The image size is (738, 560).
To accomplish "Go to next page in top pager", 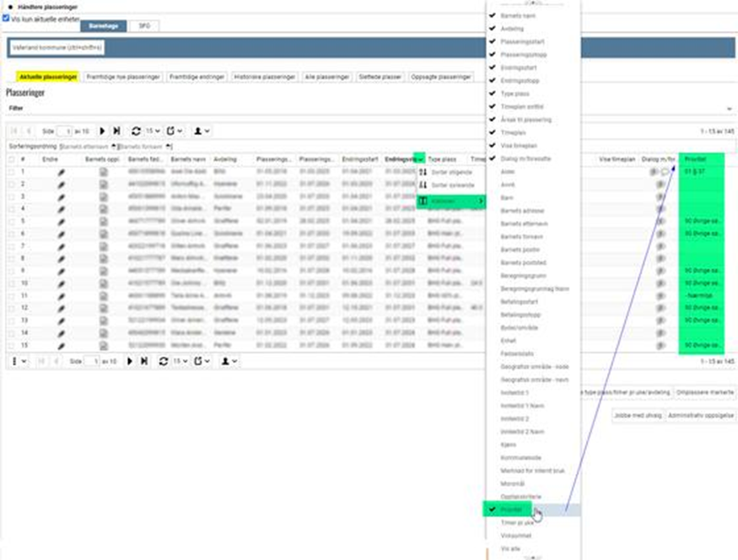I will click(x=103, y=132).
